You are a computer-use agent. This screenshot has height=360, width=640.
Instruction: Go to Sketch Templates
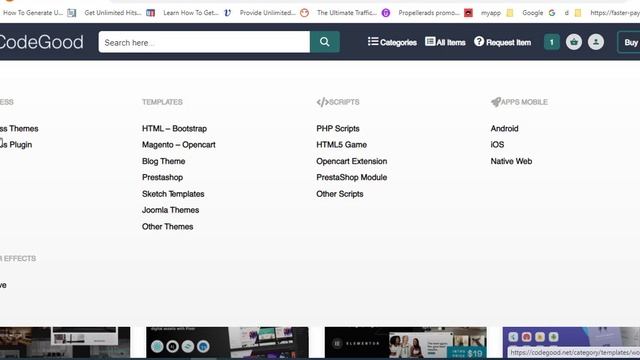tap(173, 194)
